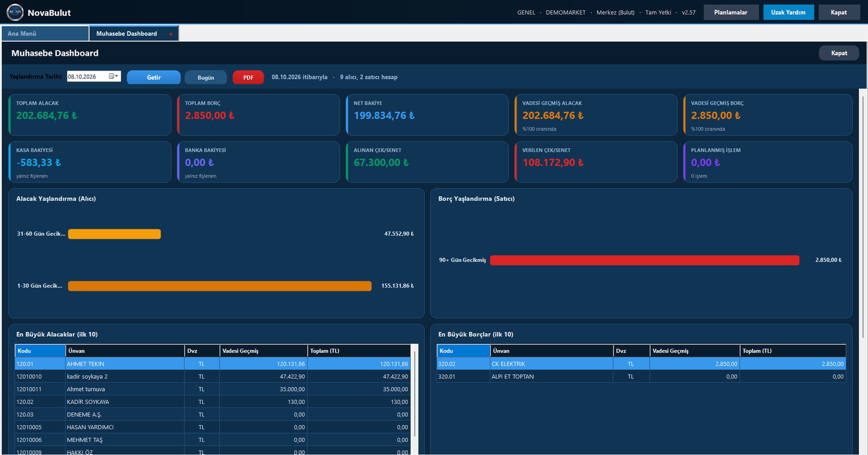Export the dashboard with the PDF button
The image size is (868, 455).
point(248,78)
